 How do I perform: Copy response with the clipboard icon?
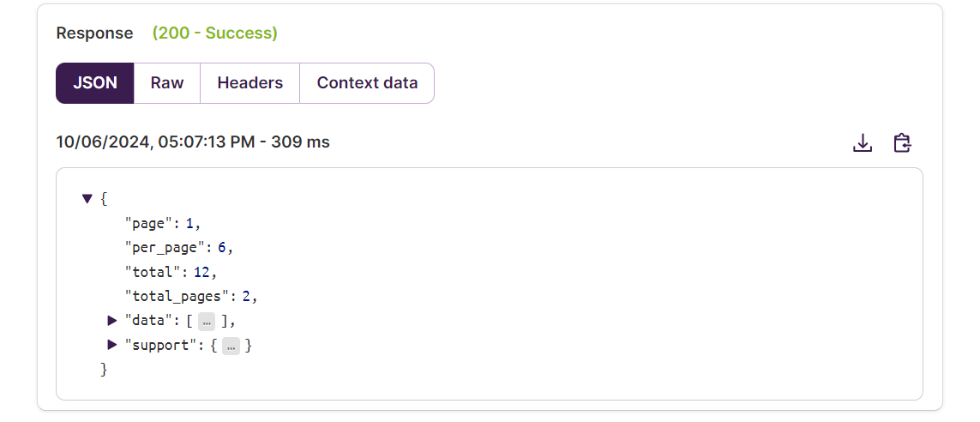(902, 143)
